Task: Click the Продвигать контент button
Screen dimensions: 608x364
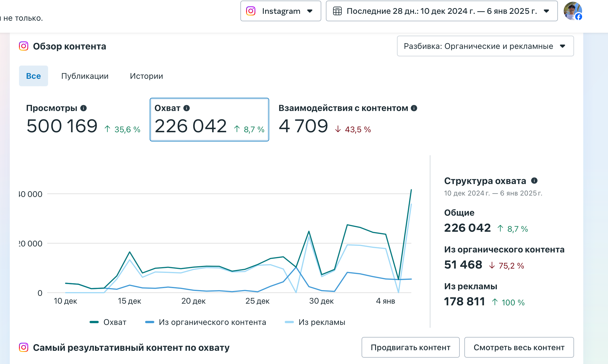Action: pos(411,347)
